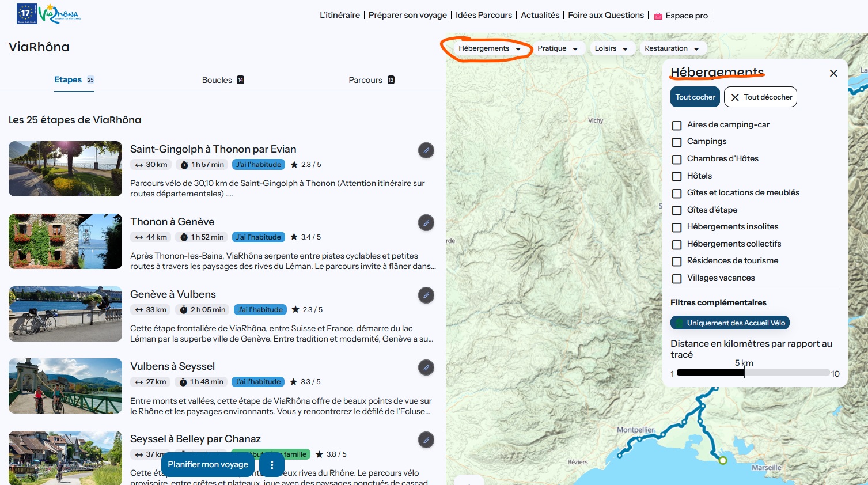Click edit pencil for Thonon à Genève stage
The height and width of the screenshot is (485, 868).
pyautogui.click(x=426, y=223)
